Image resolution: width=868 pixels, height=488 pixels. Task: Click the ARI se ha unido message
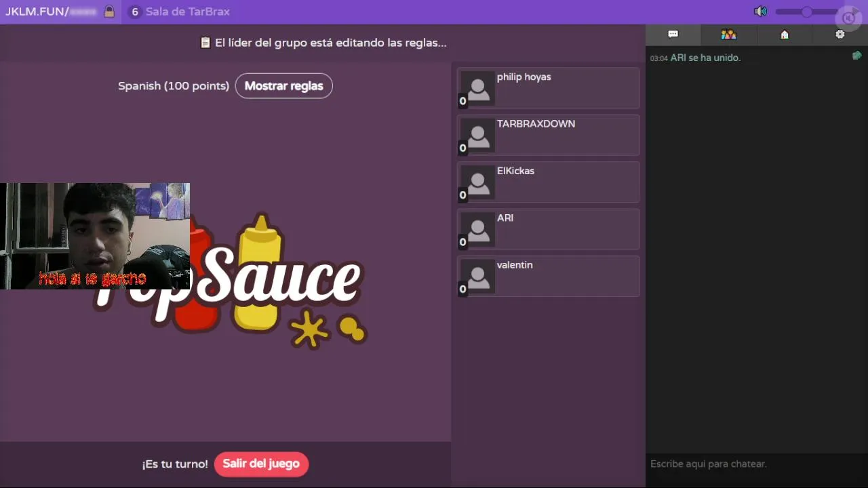pyautogui.click(x=705, y=58)
